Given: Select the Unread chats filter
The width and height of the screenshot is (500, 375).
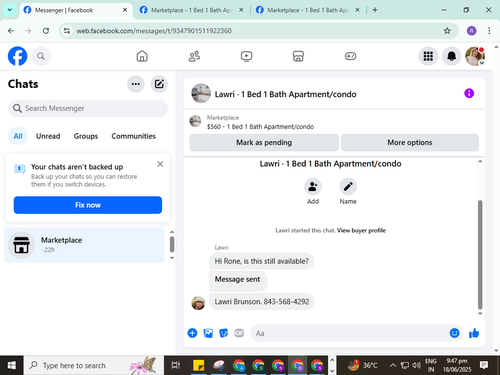Looking at the screenshot, I should (x=48, y=136).
